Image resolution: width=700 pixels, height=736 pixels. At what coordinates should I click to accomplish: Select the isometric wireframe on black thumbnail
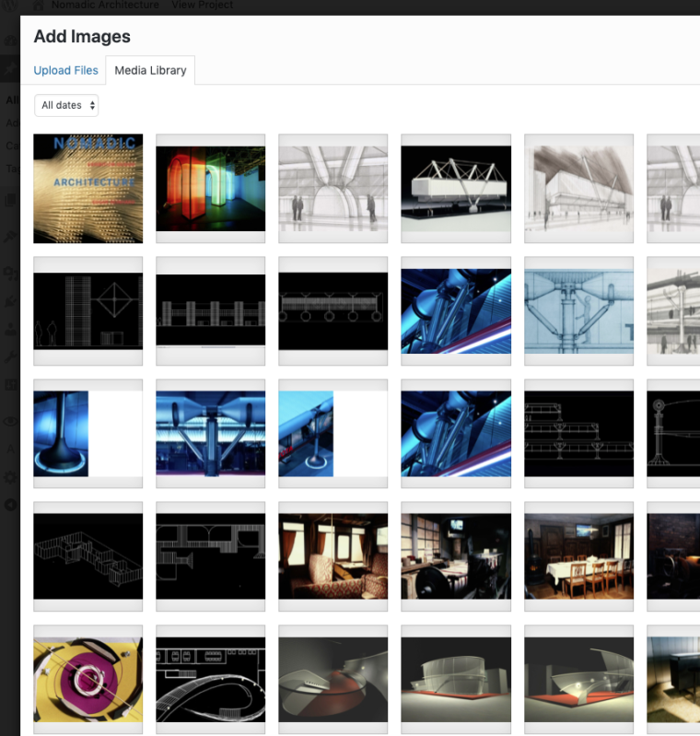88,556
